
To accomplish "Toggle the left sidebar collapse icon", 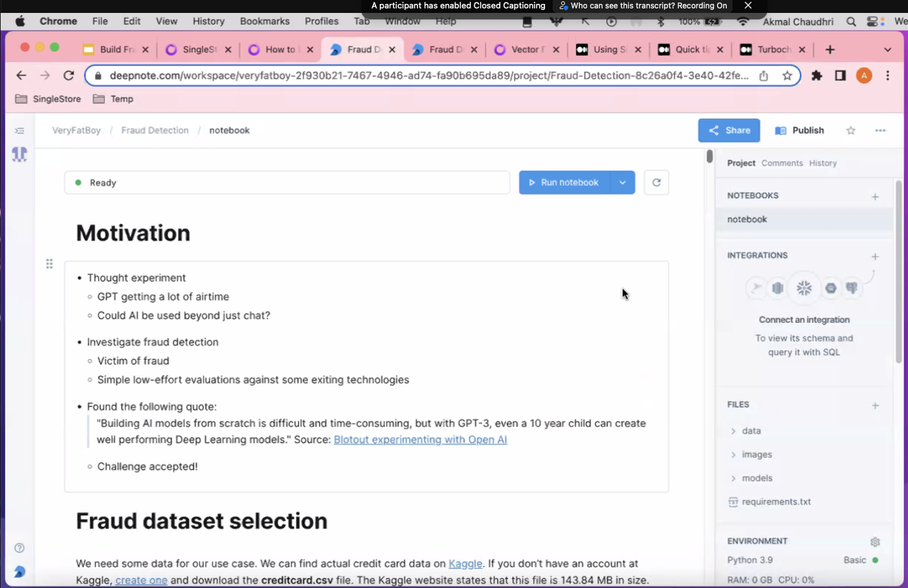I will pos(19,131).
